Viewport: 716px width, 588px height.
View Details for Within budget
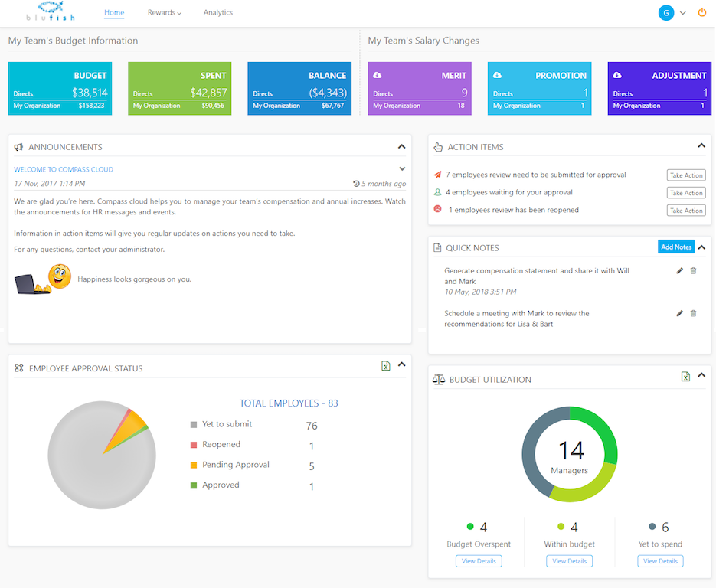point(570,561)
